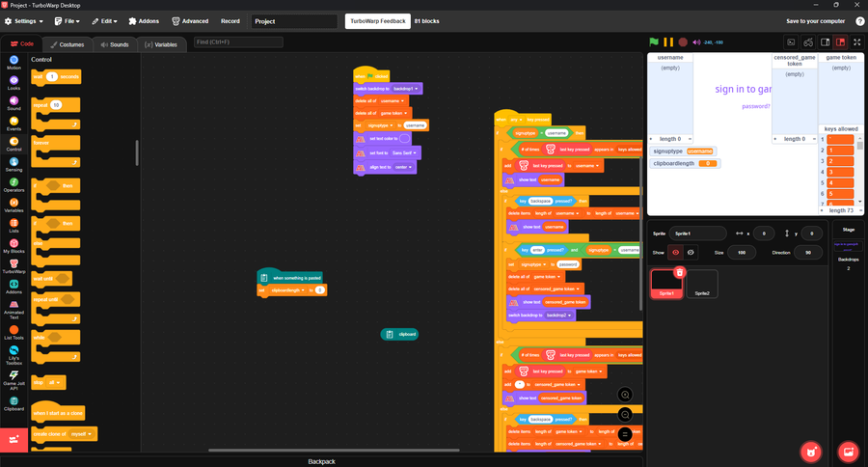Enter fullscreen stage mode
Image resolution: width=868 pixels, height=467 pixels.
(x=857, y=42)
